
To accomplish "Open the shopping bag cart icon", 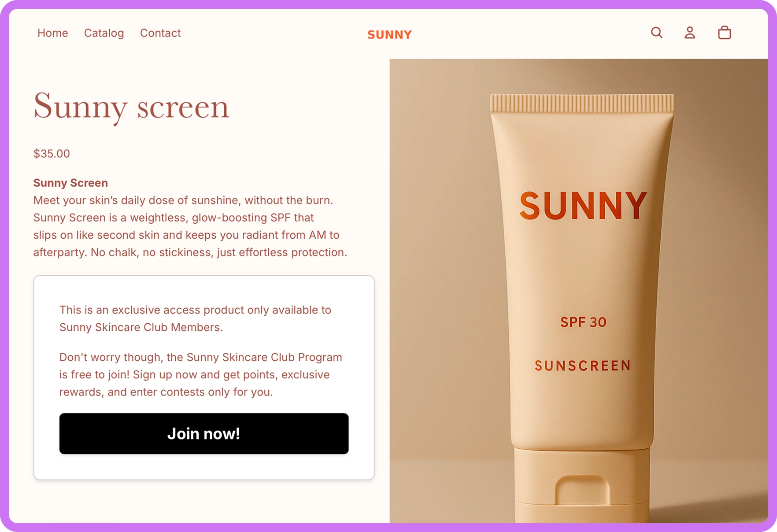I will 725,33.
